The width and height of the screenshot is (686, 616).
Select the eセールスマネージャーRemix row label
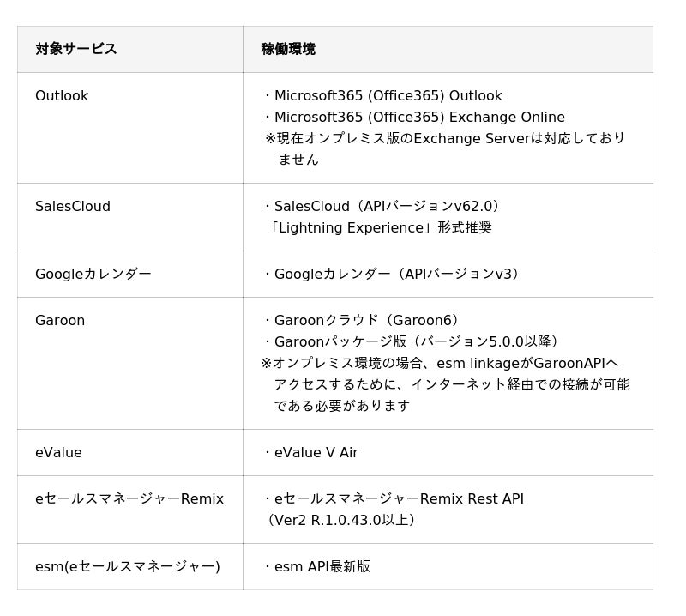click(129, 499)
